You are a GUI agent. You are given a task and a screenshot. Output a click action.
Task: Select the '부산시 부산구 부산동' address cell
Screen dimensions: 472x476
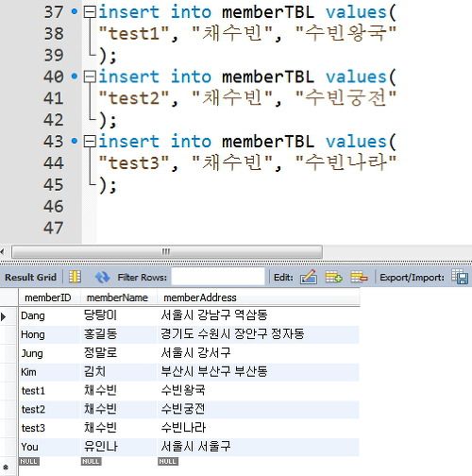(258, 372)
